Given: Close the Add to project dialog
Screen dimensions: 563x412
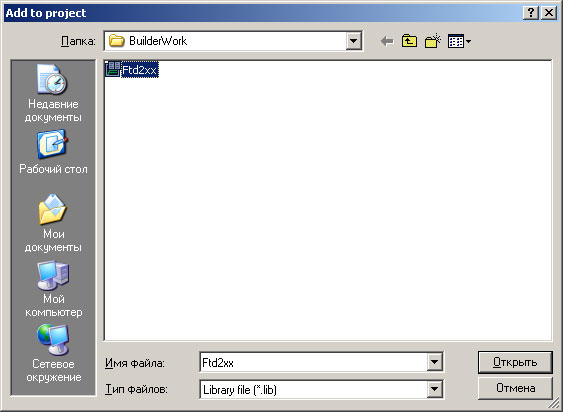Looking at the screenshot, I should coord(549,13).
